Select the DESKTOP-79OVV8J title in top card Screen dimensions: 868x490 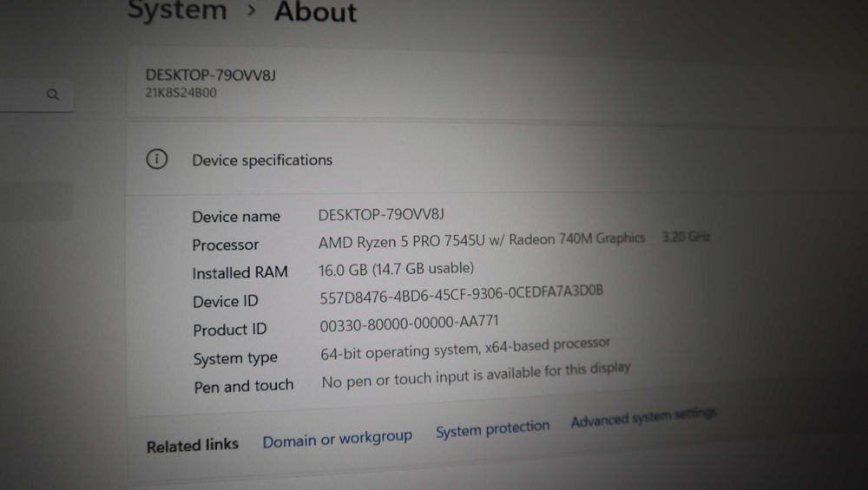point(210,75)
